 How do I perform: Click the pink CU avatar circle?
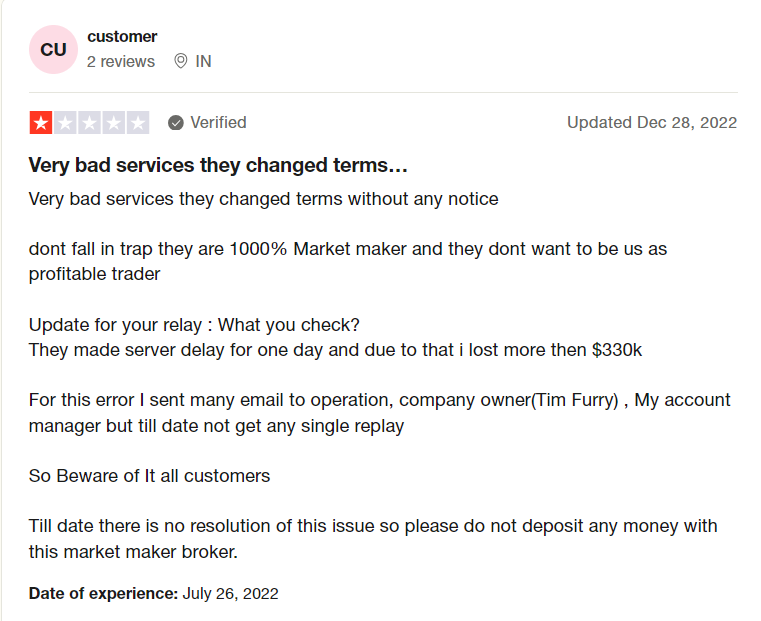(x=53, y=49)
